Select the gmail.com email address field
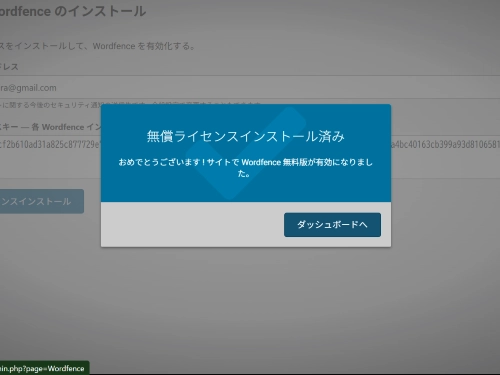 pos(250,88)
